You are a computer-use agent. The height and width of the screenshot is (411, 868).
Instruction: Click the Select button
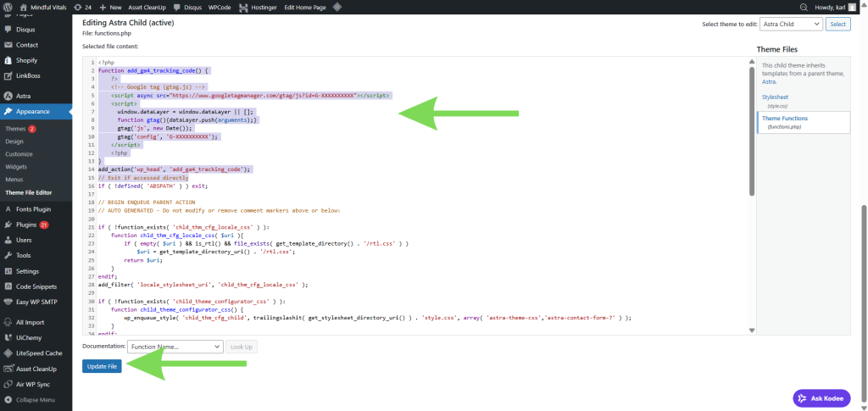(x=837, y=25)
